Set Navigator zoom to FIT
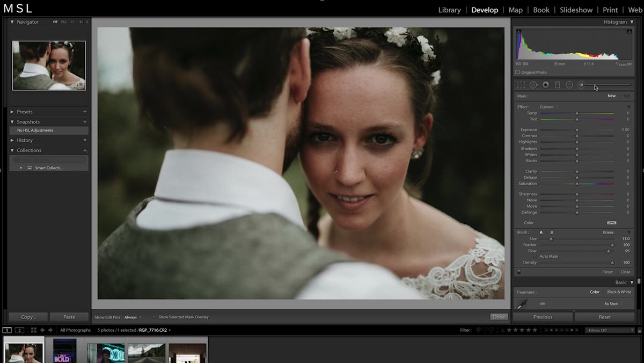The image size is (644, 363). [x=55, y=22]
